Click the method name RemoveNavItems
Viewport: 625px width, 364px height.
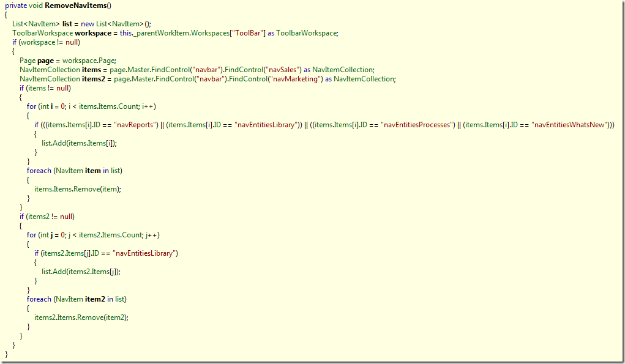pos(76,6)
